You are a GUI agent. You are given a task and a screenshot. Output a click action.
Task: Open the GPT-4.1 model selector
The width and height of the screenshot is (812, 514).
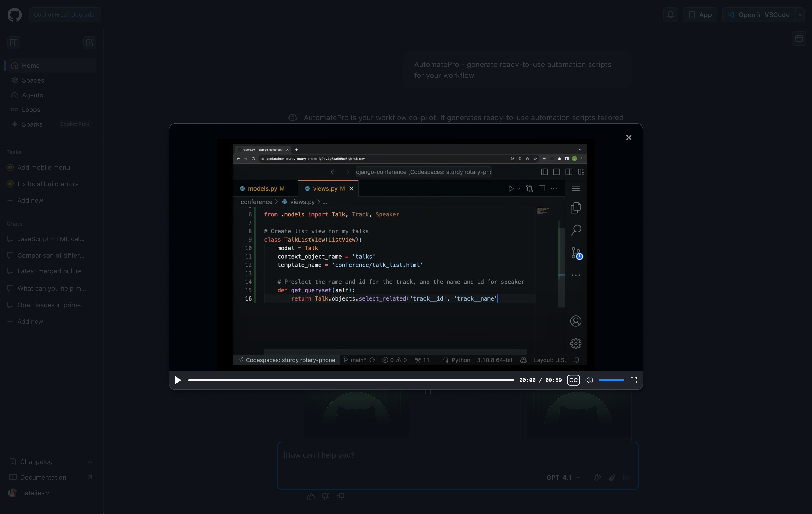tap(563, 478)
